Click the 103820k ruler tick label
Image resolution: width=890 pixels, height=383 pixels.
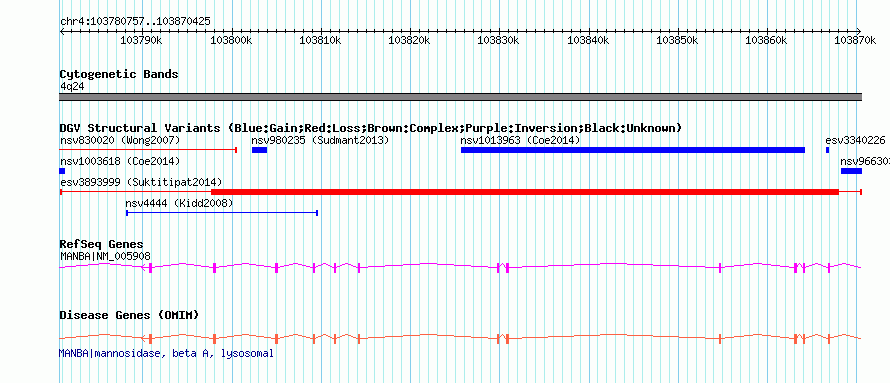point(409,40)
